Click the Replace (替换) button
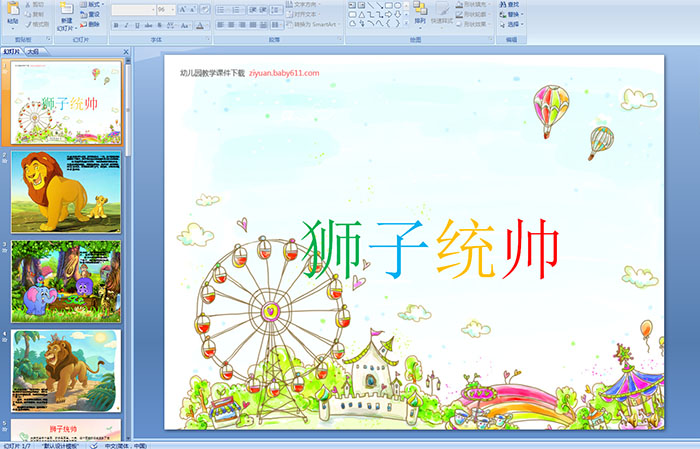700x449 pixels. (x=514, y=14)
